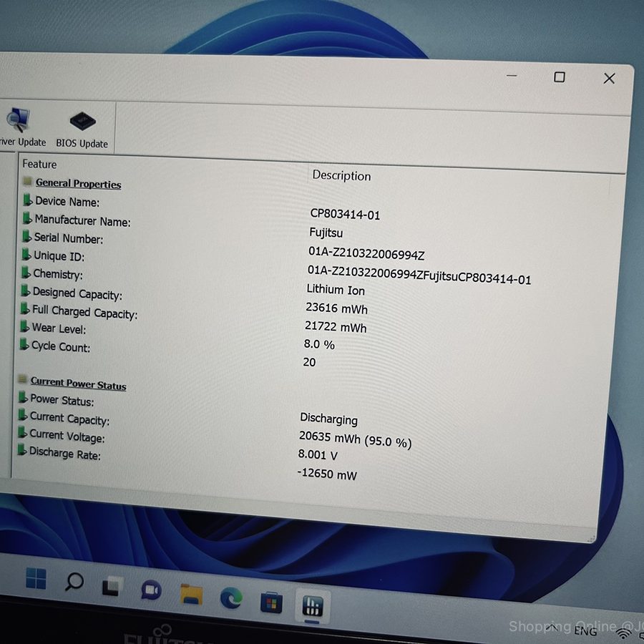Select the Serial Number row label
This screenshot has height=644, width=644.
tap(69, 238)
